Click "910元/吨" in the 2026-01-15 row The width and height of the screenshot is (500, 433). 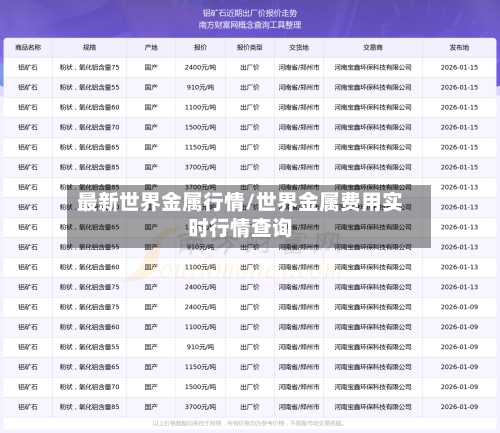pyautogui.click(x=200, y=87)
